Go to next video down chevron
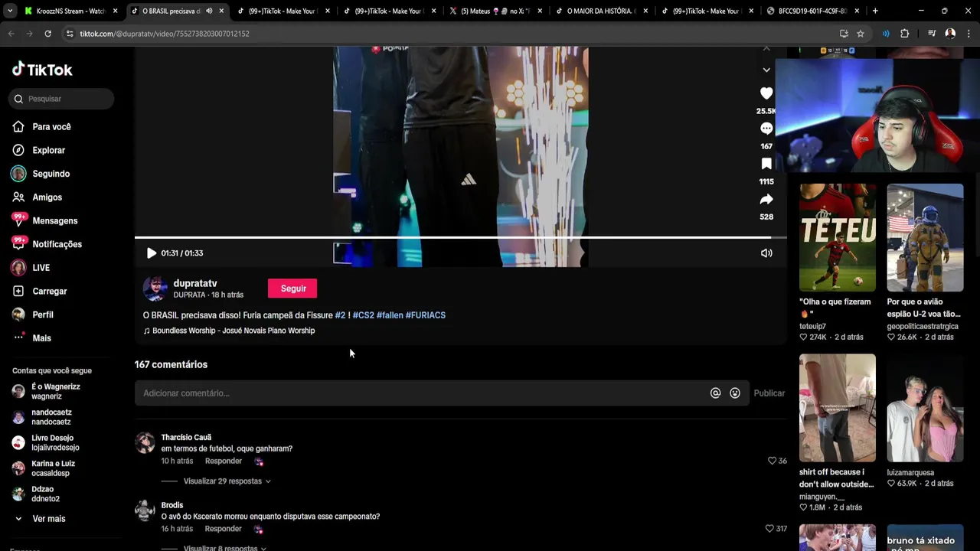980x551 pixels. pyautogui.click(x=766, y=70)
